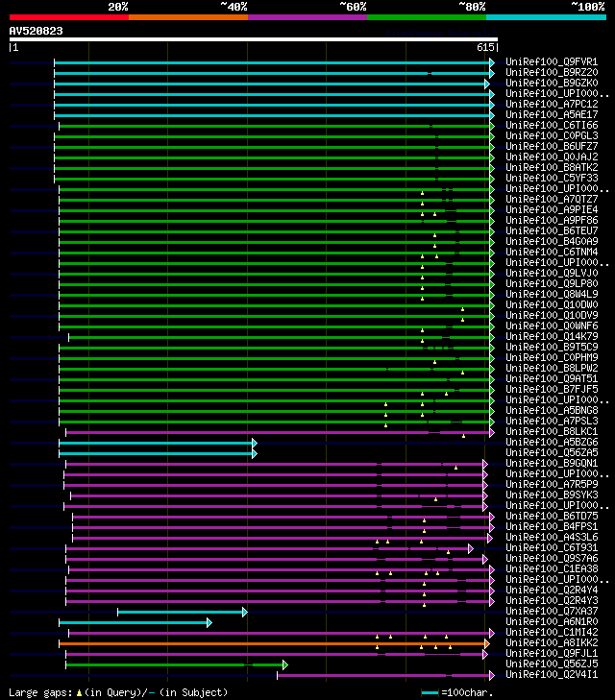
Task: Click the white query sequence bar
Action: [254, 39]
